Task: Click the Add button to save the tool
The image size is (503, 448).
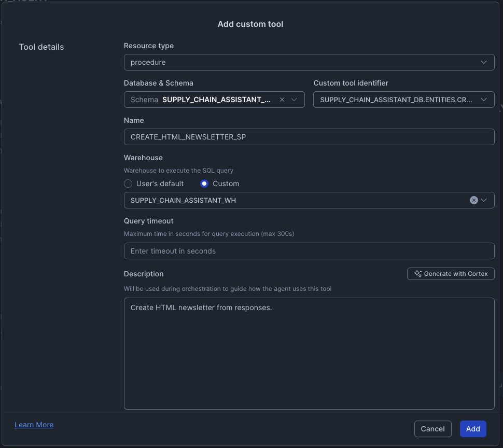Action: tap(472, 429)
